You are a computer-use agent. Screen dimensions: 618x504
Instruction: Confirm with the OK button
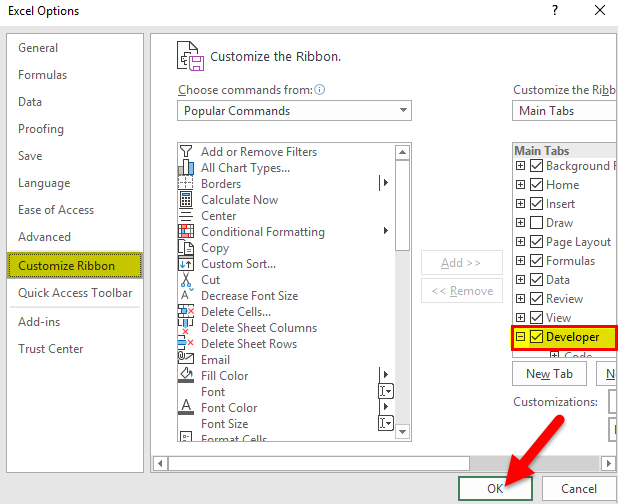coord(495,489)
